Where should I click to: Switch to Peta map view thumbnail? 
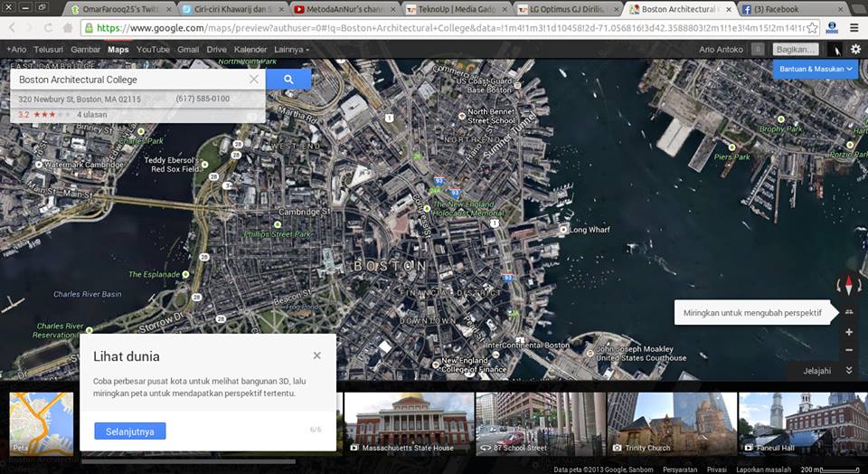(42, 423)
